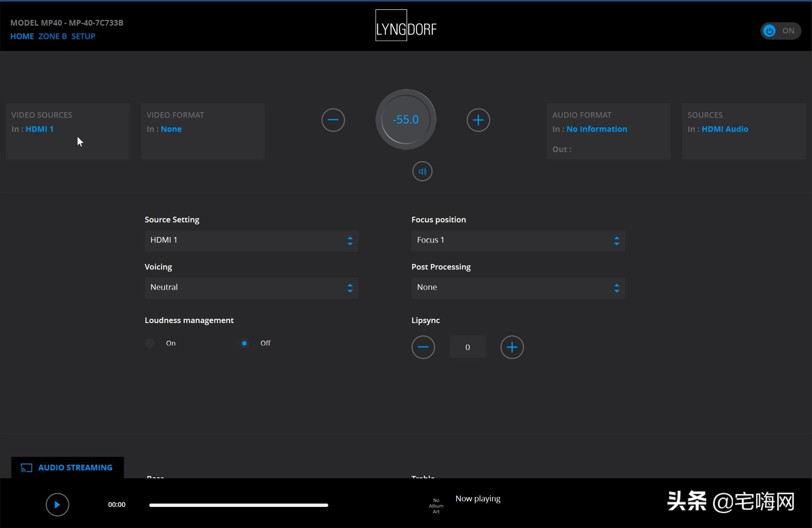Image resolution: width=812 pixels, height=528 pixels.
Task: Open the Post Processing dropdown
Action: (518, 288)
